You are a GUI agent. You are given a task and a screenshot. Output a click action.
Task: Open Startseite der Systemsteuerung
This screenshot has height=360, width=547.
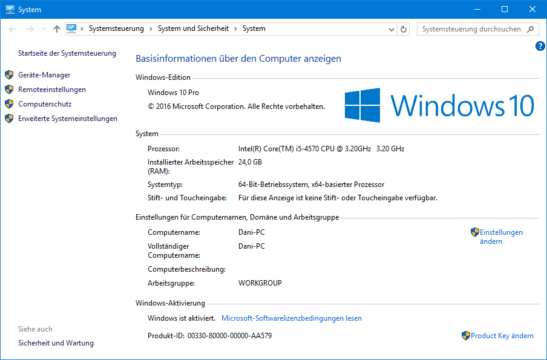[x=67, y=53]
